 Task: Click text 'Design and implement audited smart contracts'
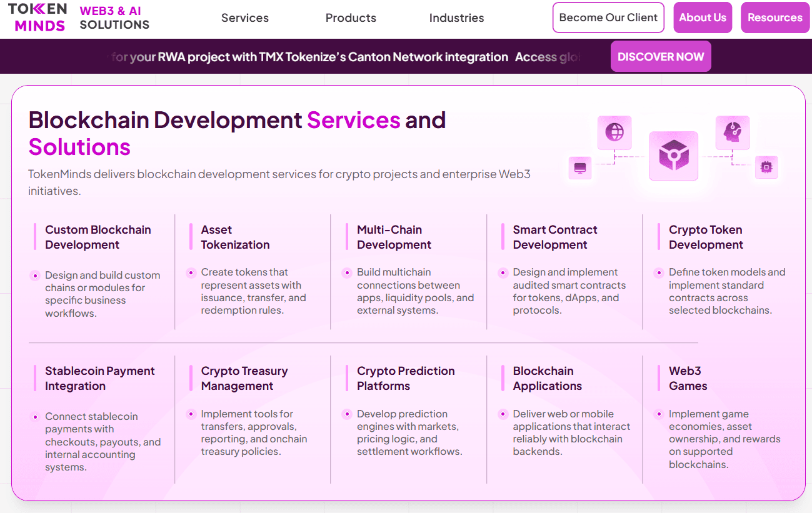tap(569, 291)
